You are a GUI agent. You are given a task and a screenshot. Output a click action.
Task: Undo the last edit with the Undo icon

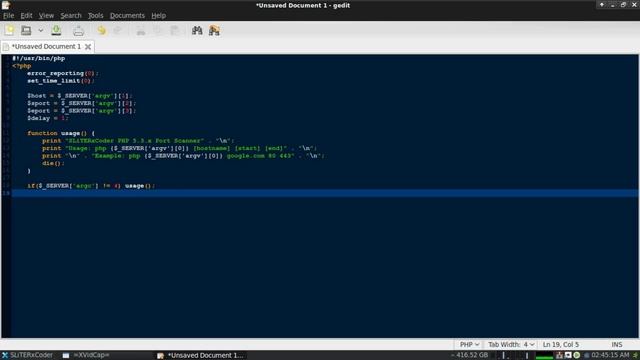pyautogui.click(x=101, y=30)
